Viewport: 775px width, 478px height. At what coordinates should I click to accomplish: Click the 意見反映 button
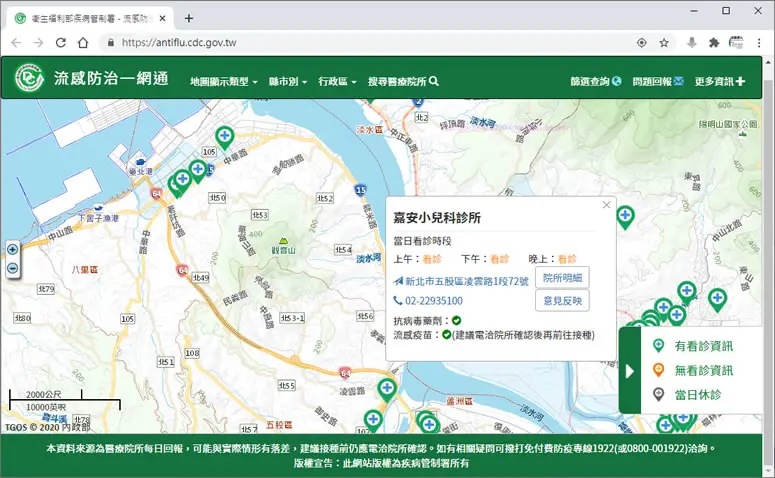tap(562, 301)
